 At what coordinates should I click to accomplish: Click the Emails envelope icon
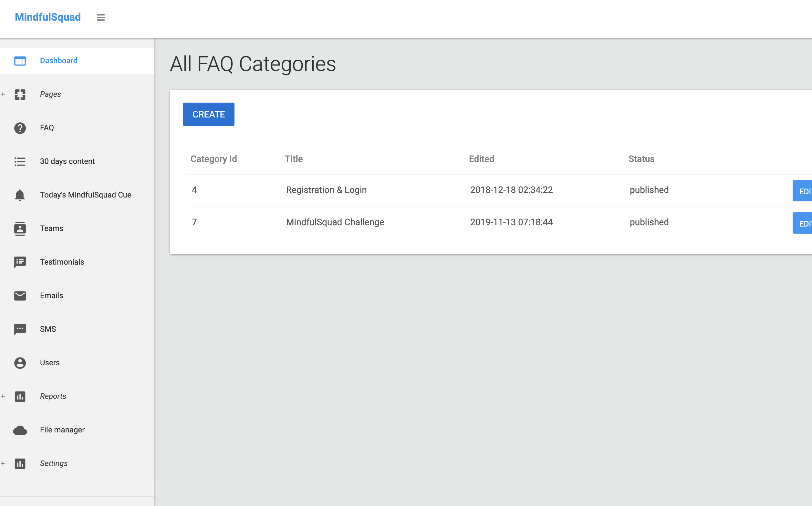point(20,296)
